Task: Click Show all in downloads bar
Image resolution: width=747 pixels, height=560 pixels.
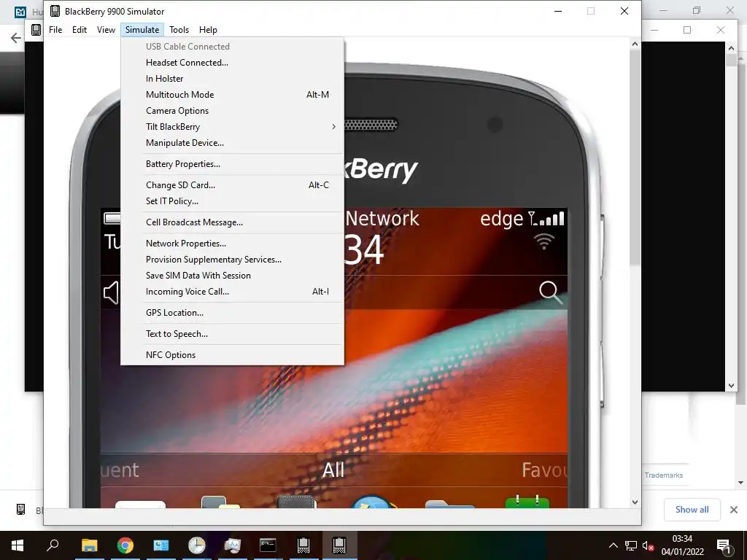Action: 692,510
